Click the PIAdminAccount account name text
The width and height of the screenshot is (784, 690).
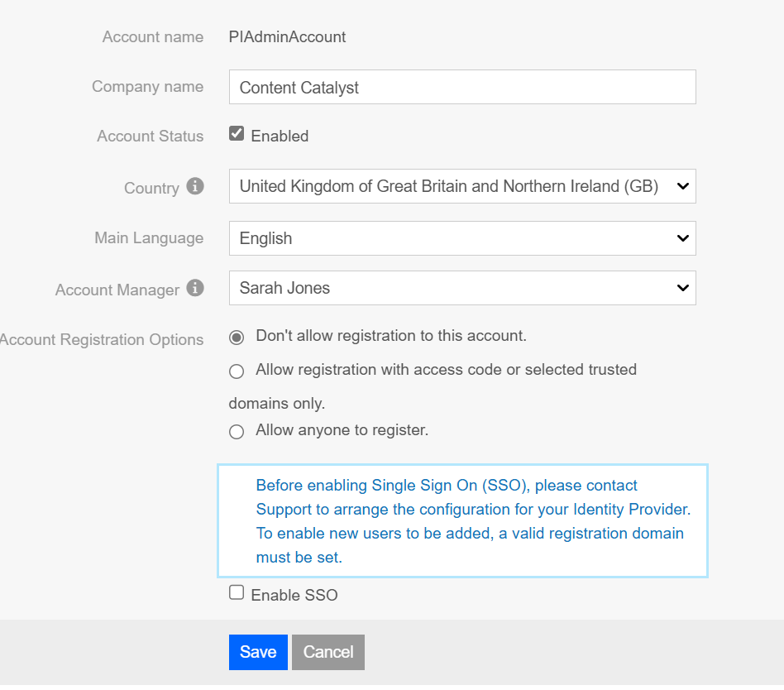point(287,37)
